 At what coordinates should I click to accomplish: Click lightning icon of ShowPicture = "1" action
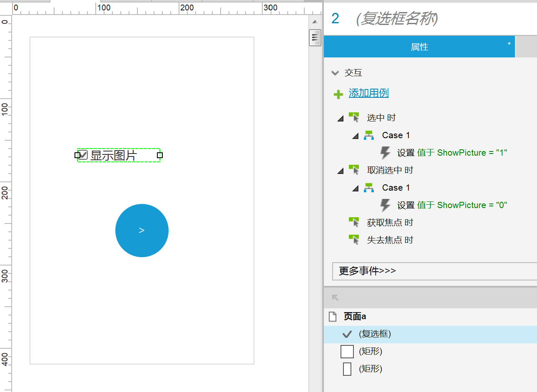click(385, 153)
